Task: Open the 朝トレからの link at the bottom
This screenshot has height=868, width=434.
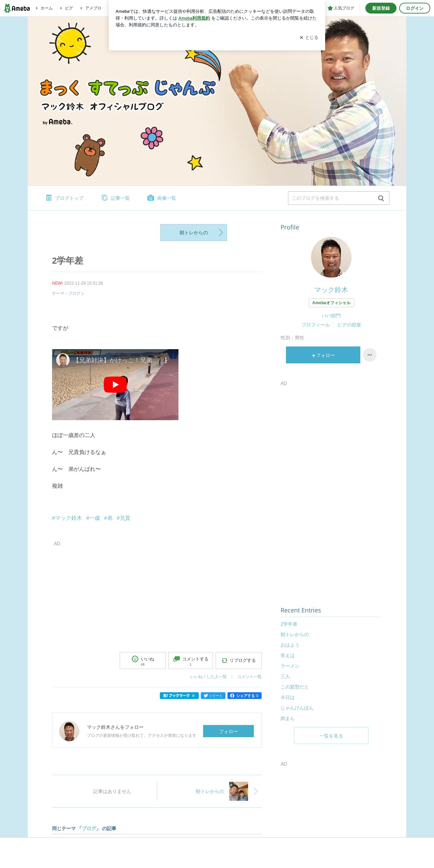Action: (210, 791)
